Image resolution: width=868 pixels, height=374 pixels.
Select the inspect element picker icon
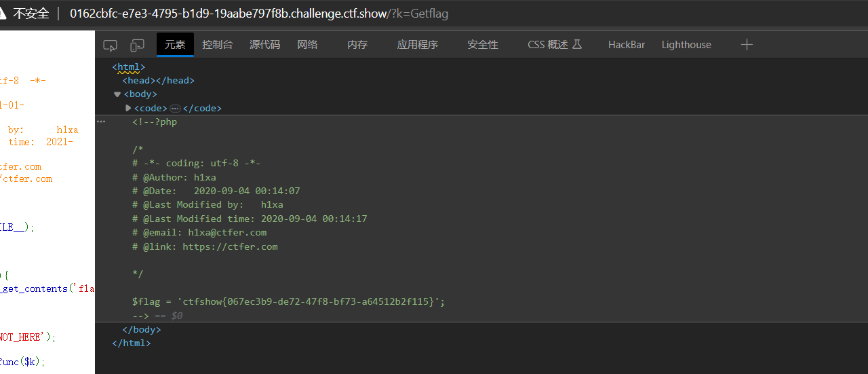[x=110, y=45]
